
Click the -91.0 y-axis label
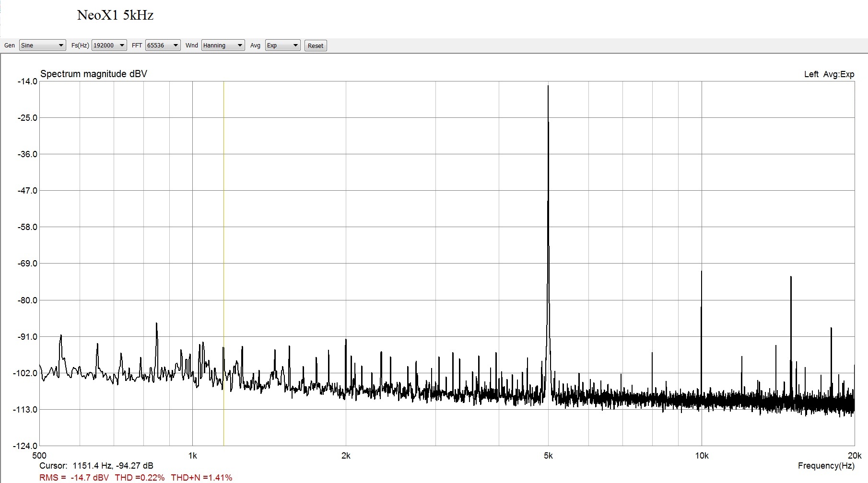(27, 337)
